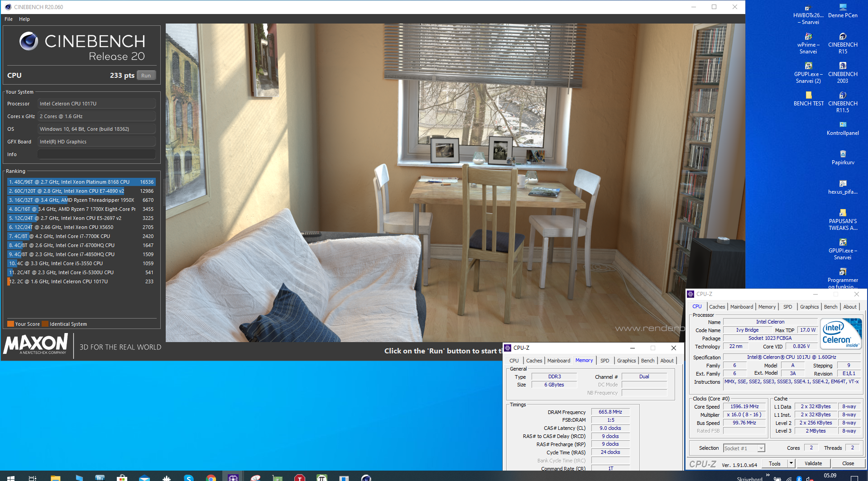Launch the wPrime Snarvei desktop shortcut
868x481 pixels.
pos(808,44)
